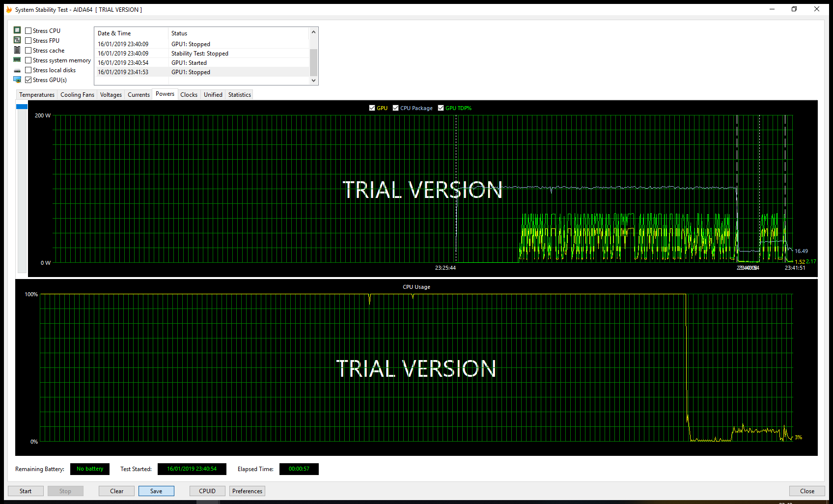The height and width of the screenshot is (504, 833).
Task: Switch to the Temperatures tab
Action: click(x=37, y=95)
